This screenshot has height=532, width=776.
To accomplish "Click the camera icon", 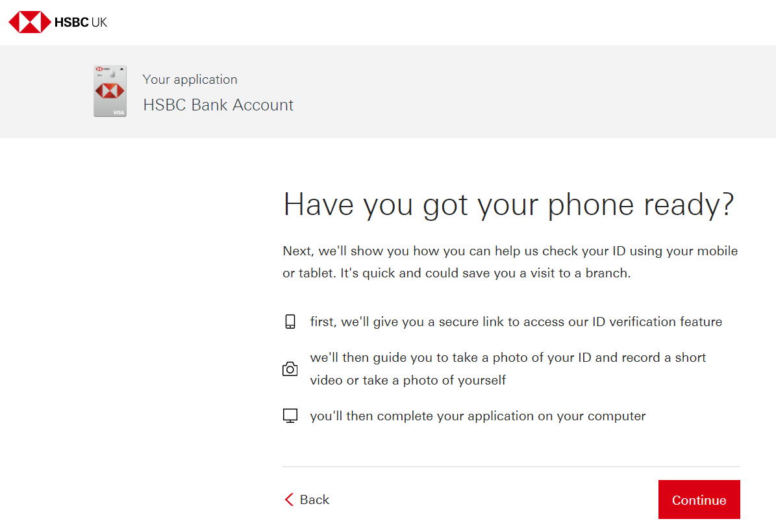I will pos(290,369).
